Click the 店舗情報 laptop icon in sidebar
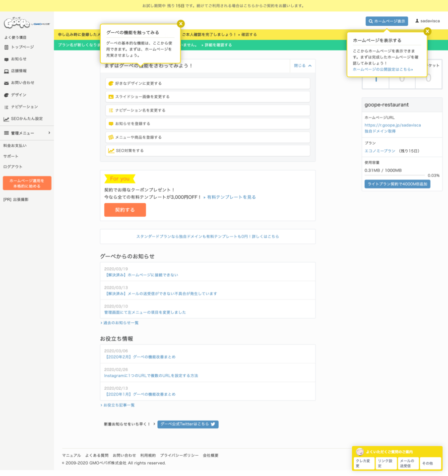This screenshot has height=476, width=448. click(6, 71)
